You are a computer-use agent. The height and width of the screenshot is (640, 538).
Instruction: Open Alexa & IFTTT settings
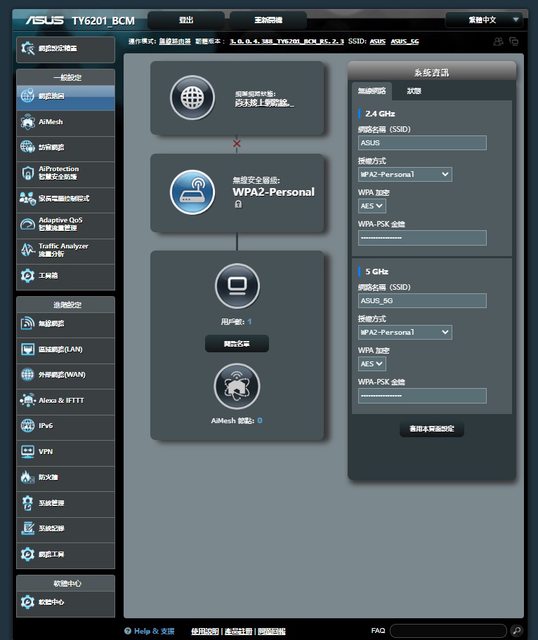pos(65,400)
